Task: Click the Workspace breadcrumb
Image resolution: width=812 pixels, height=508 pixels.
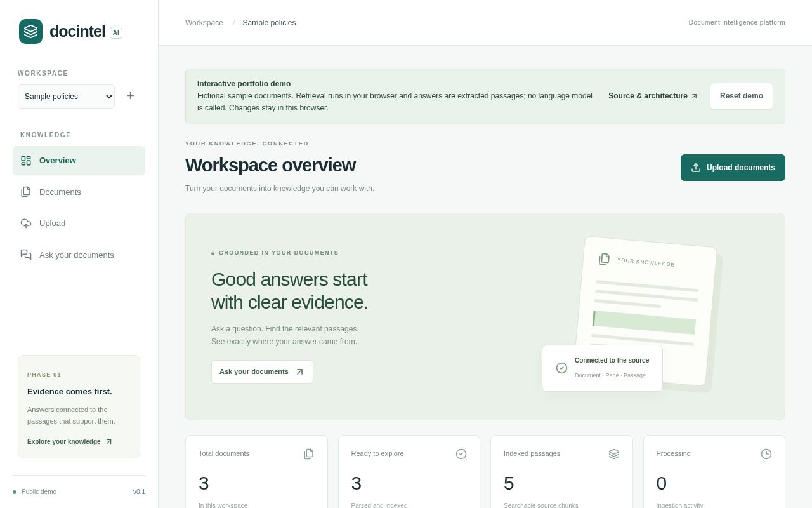Action: click(x=204, y=23)
